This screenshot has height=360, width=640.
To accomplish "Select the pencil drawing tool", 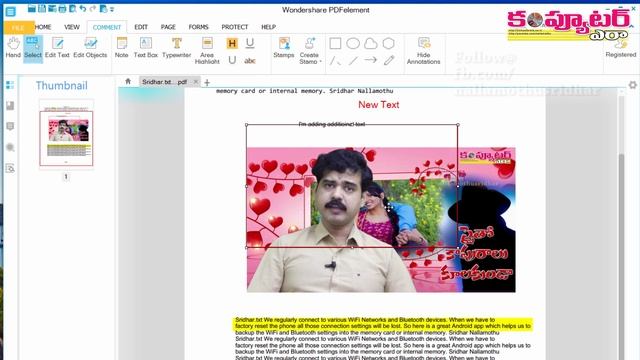I will click(389, 60).
